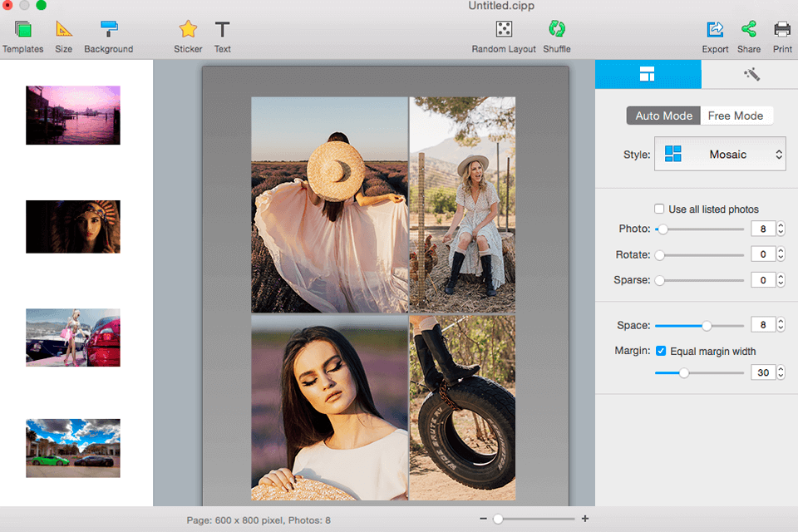Add a Sticker to the collage
This screenshot has height=532, width=798.
click(188, 33)
